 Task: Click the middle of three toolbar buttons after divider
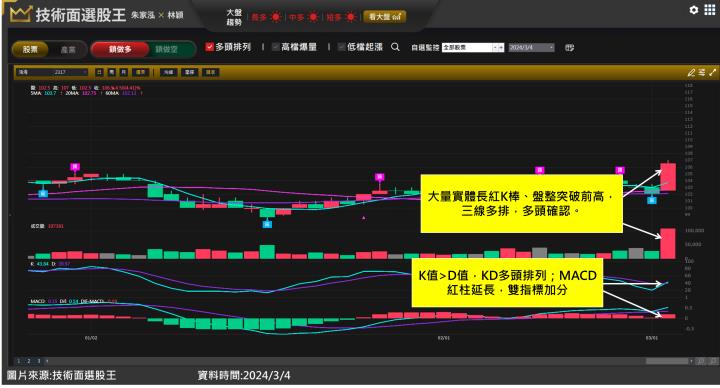pyautogui.click(x=189, y=72)
